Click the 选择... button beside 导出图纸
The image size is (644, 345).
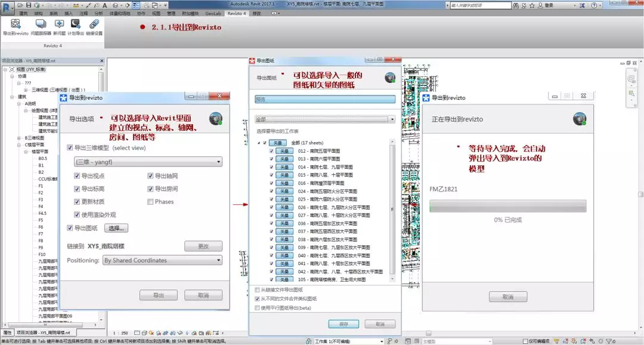[116, 228]
